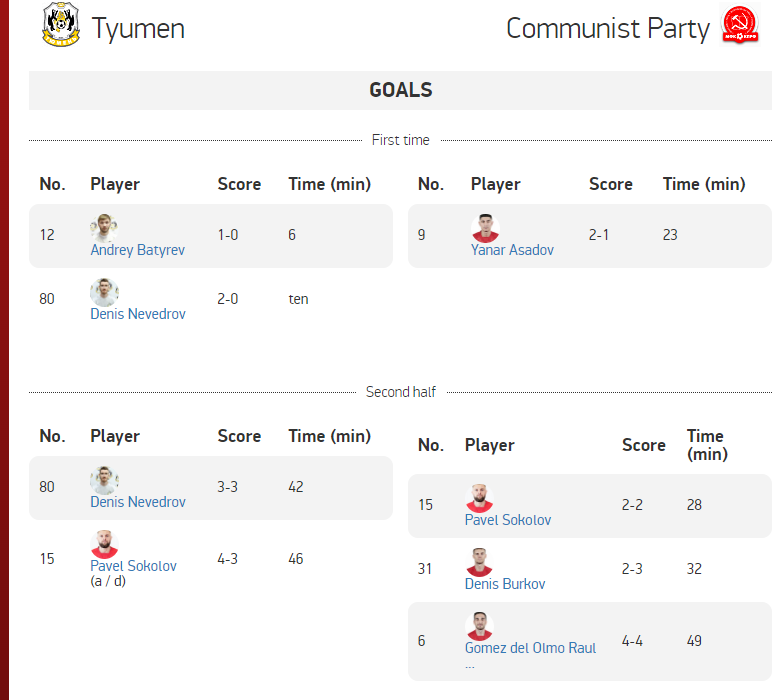
Task: Click the Communist Party team logo
Action: (x=740, y=24)
